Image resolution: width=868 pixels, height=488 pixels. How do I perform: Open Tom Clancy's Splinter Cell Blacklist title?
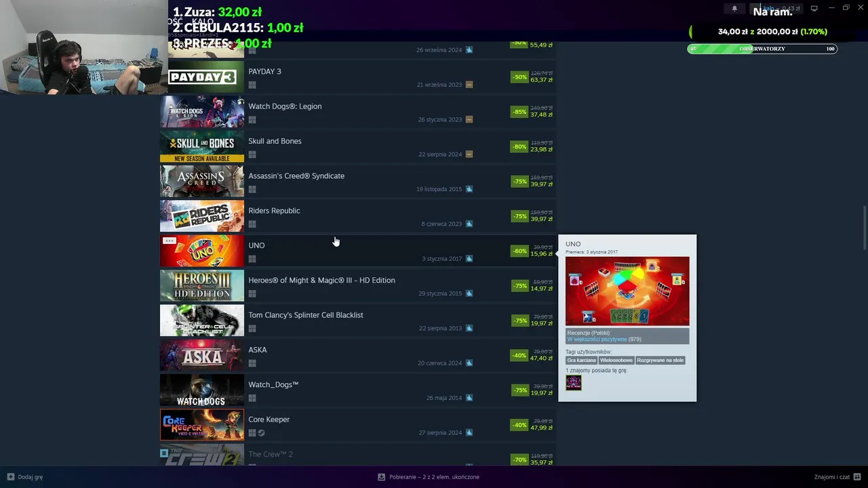point(306,315)
